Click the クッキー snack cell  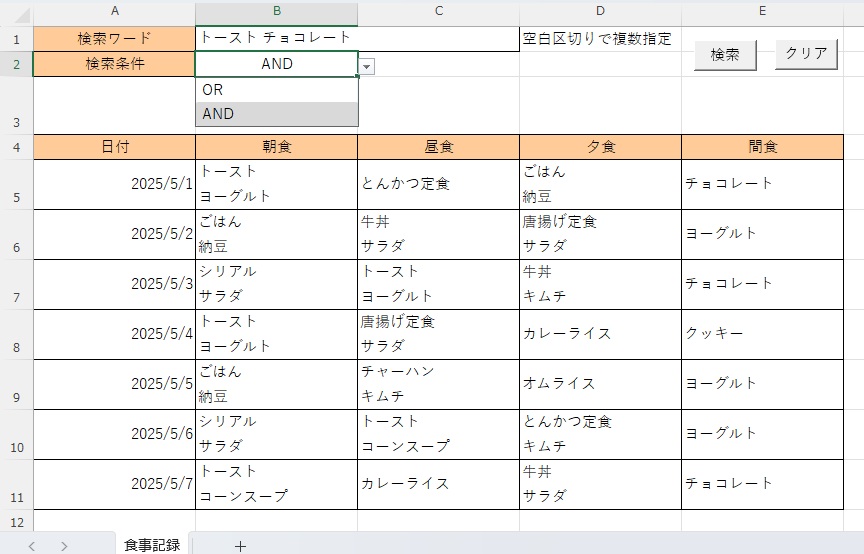[x=763, y=335]
